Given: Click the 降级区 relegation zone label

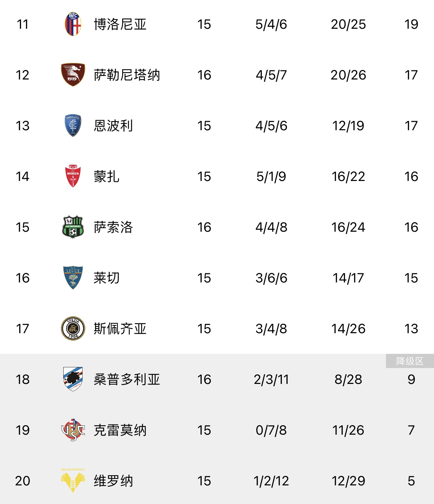Looking at the screenshot, I should (x=410, y=361).
